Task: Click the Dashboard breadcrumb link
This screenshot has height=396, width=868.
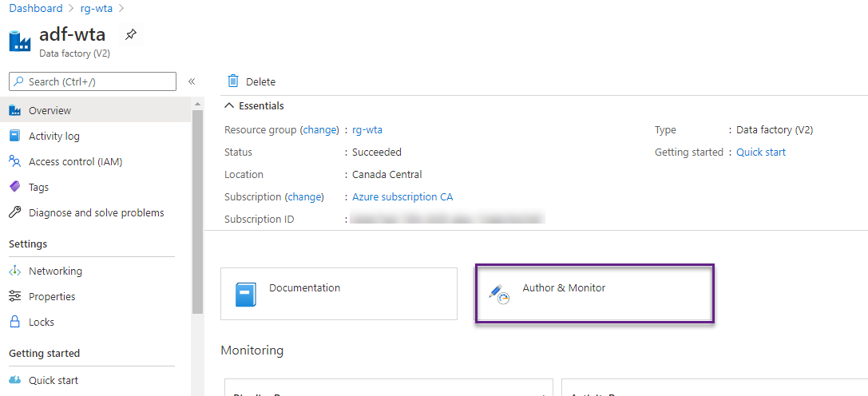Action: tap(35, 8)
